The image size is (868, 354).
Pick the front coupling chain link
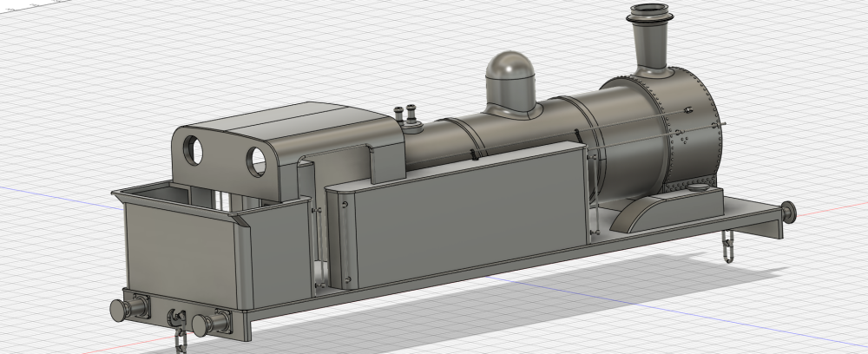pyautogui.click(x=728, y=246)
